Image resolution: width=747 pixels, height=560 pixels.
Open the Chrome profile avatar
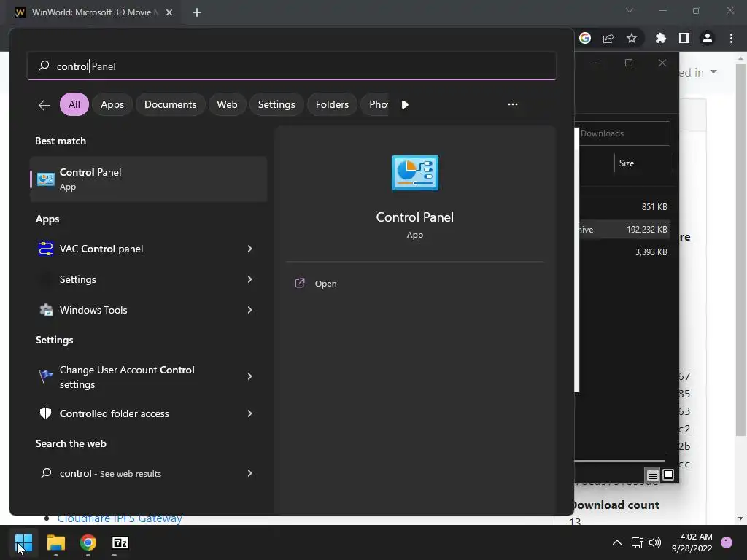click(x=707, y=38)
